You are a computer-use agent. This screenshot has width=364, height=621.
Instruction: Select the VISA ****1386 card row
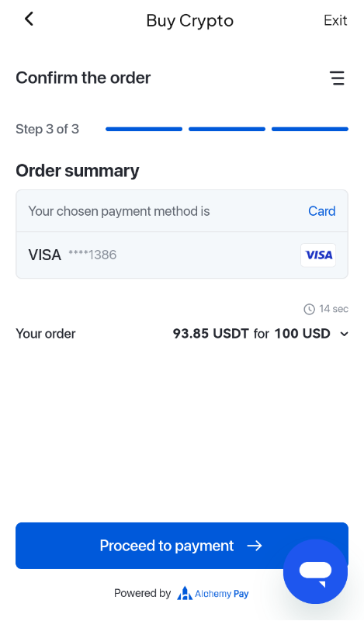(x=182, y=255)
